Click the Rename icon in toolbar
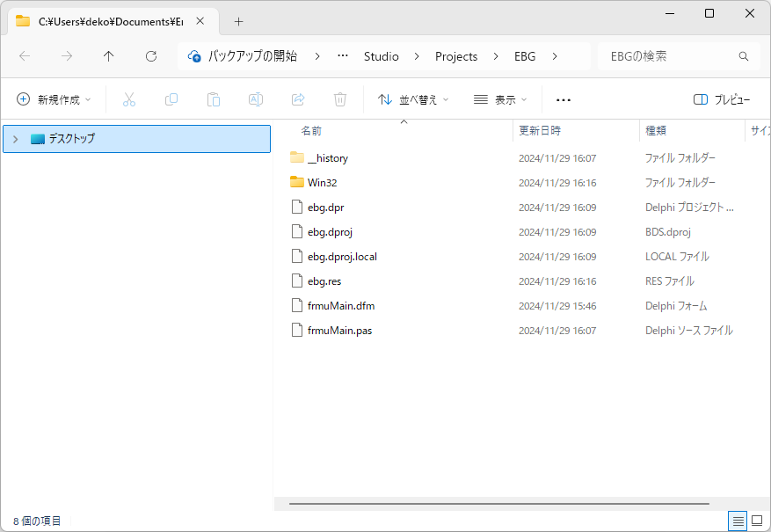771x532 pixels. pos(256,100)
